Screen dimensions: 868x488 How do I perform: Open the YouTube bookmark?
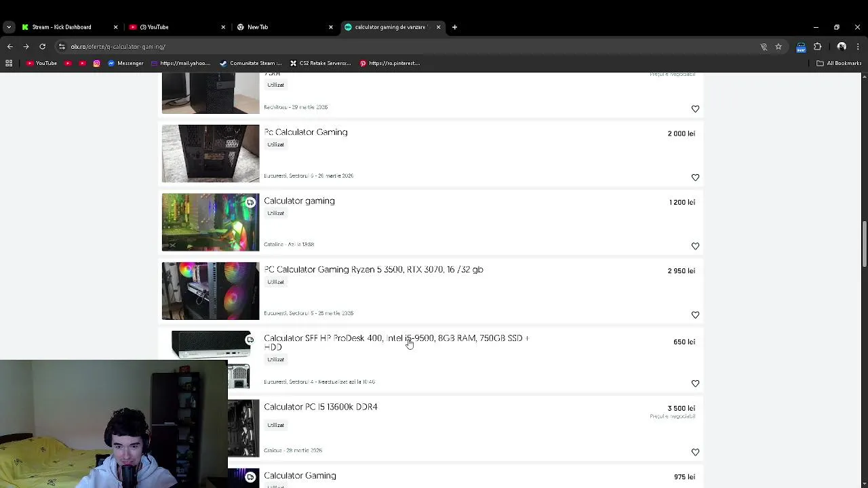[41, 63]
